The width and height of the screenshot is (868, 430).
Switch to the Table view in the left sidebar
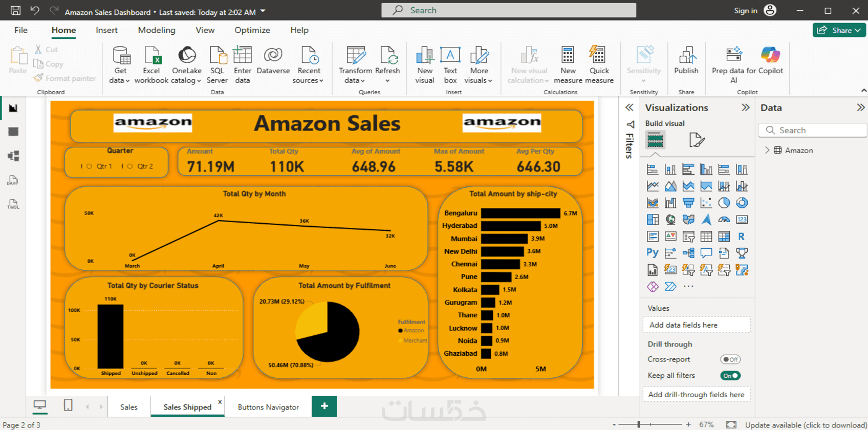click(13, 132)
